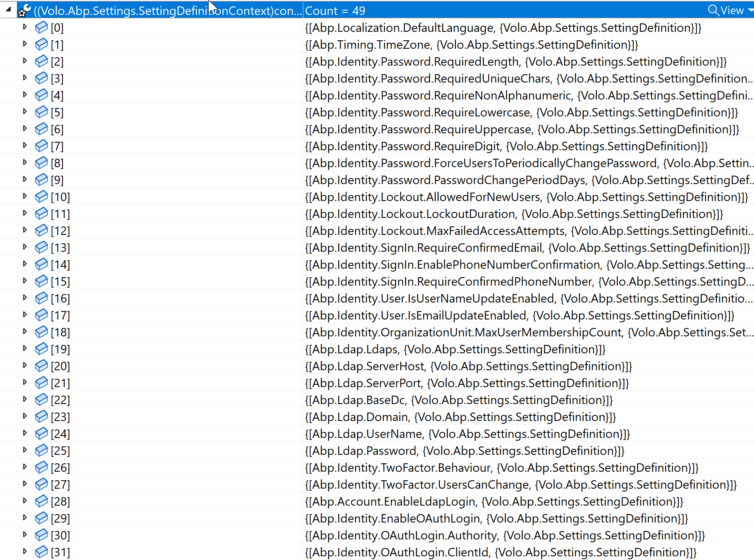Expand the [31] OAuthLogin.ClientId entry

[x=25, y=552]
